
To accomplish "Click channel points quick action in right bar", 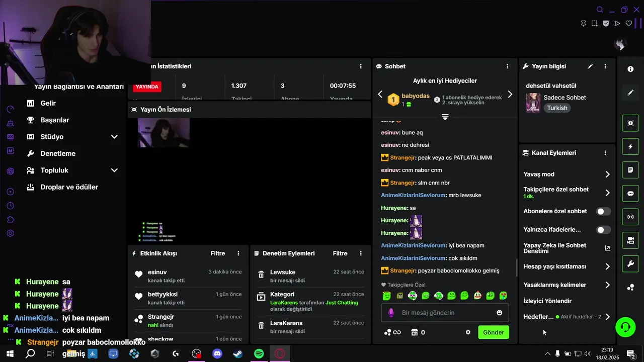I will [x=630, y=288].
